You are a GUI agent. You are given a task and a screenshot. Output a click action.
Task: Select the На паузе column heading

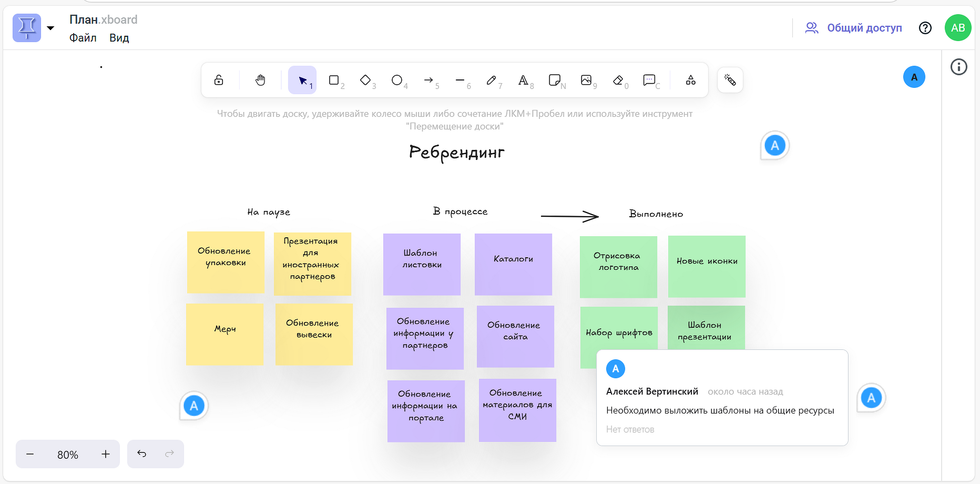(x=269, y=212)
